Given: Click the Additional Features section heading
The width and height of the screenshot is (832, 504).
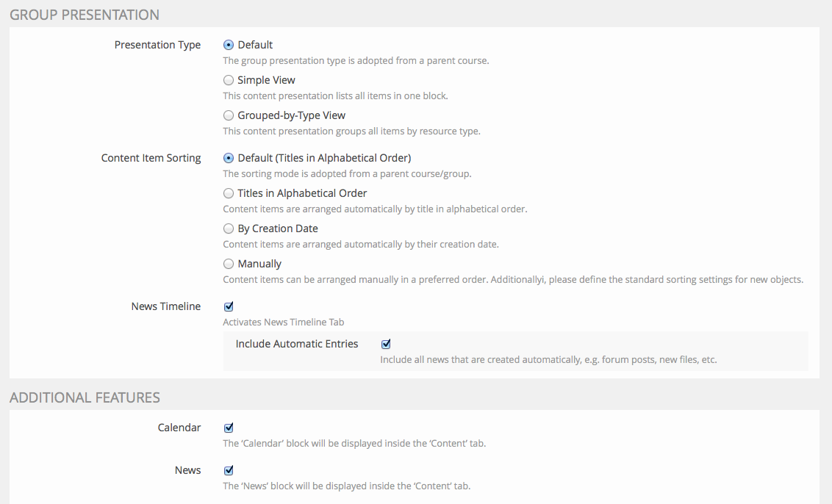Looking at the screenshot, I should tap(85, 397).
